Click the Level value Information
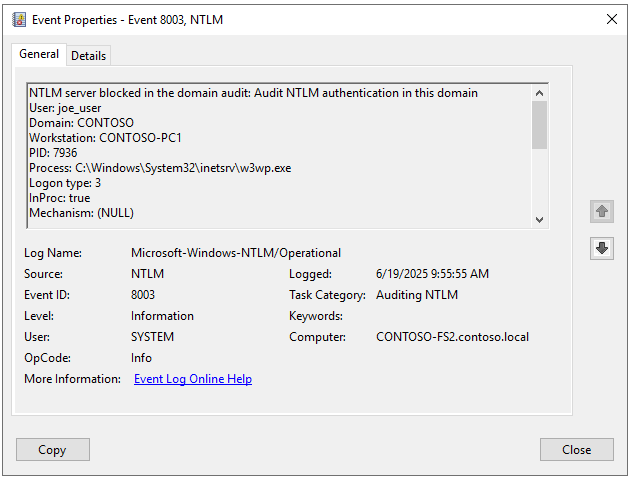 (x=162, y=316)
